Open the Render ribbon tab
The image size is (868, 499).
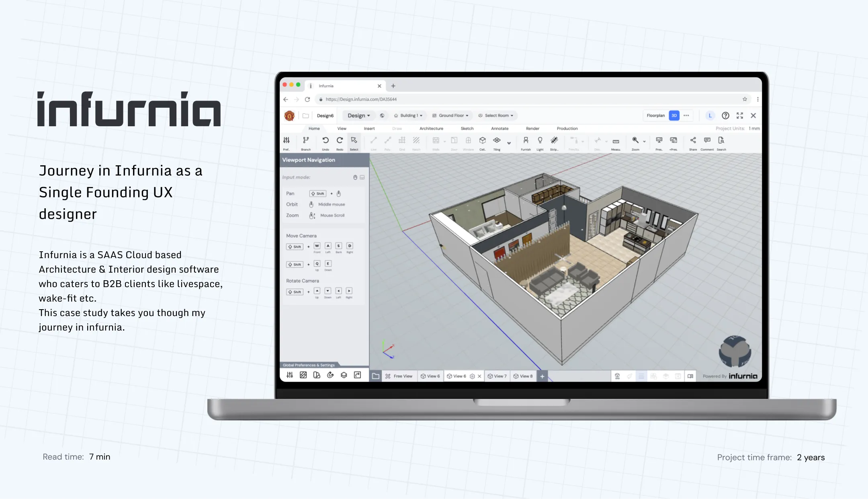click(x=532, y=129)
